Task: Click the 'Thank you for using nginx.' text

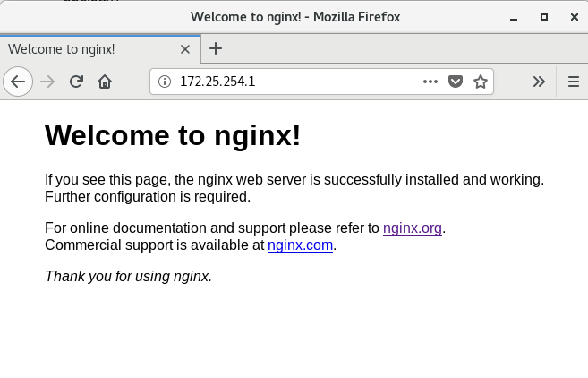Action: (x=129, y=276)
